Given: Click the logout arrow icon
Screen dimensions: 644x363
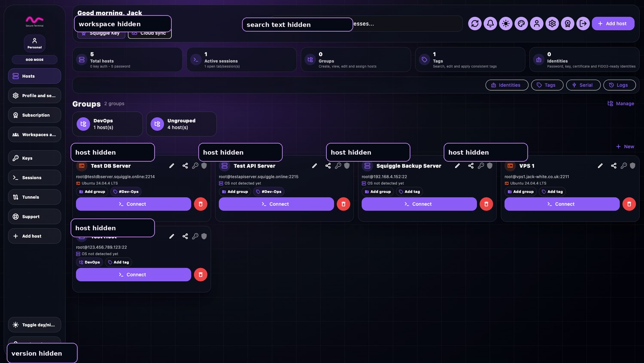Looking at the screenshot, I should 583,24.
